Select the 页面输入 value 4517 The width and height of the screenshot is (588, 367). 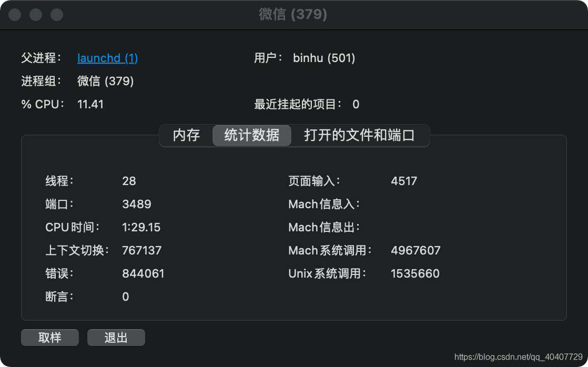coord(404,181)
